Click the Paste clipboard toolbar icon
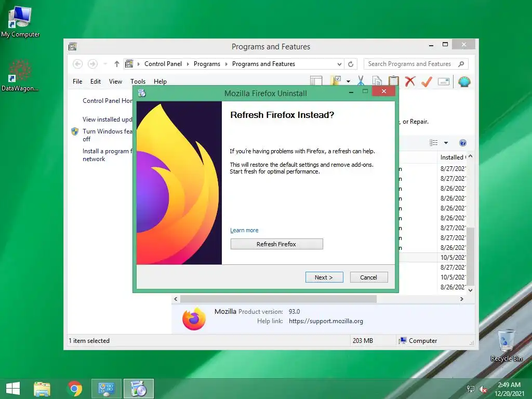Viewport: 532px width, 399px height. tap(393, 81)
